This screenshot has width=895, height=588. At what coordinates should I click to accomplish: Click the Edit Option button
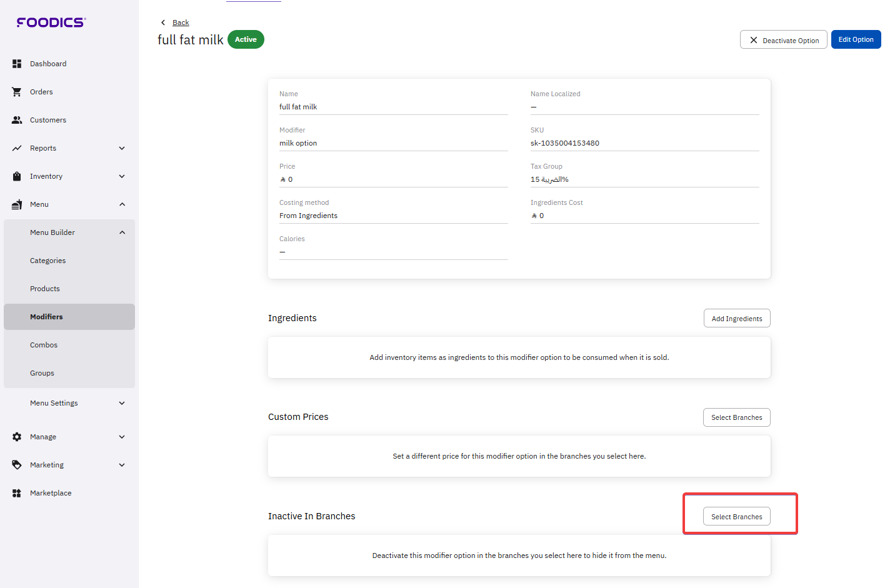pyautogui.click(x=856, y=39)
